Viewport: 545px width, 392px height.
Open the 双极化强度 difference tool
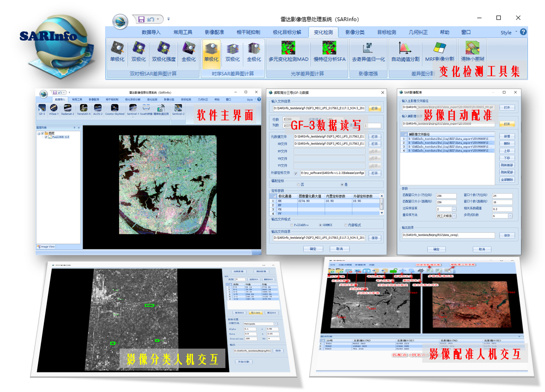click(x=164, y=52)
